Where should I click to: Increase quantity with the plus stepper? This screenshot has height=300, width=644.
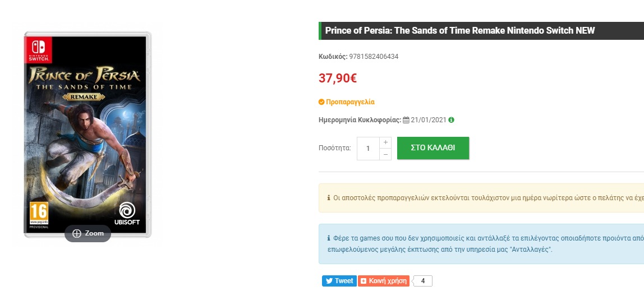385,142
